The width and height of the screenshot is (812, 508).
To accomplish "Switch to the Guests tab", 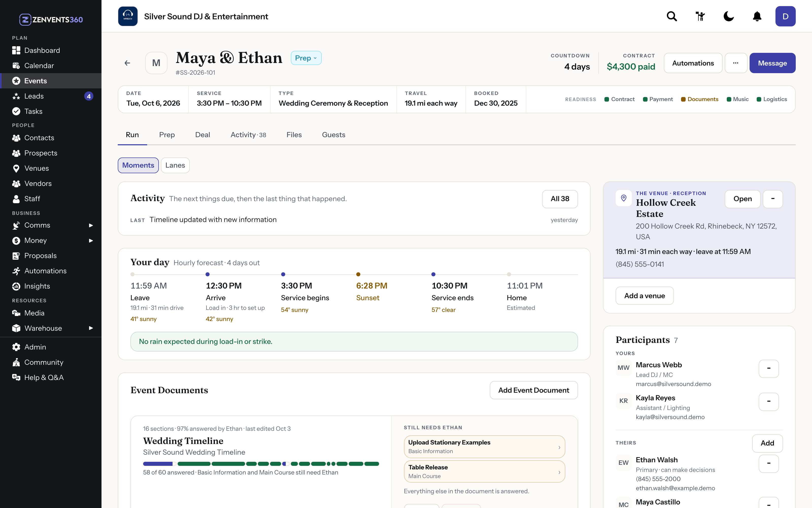I will [x=333, y=135].
